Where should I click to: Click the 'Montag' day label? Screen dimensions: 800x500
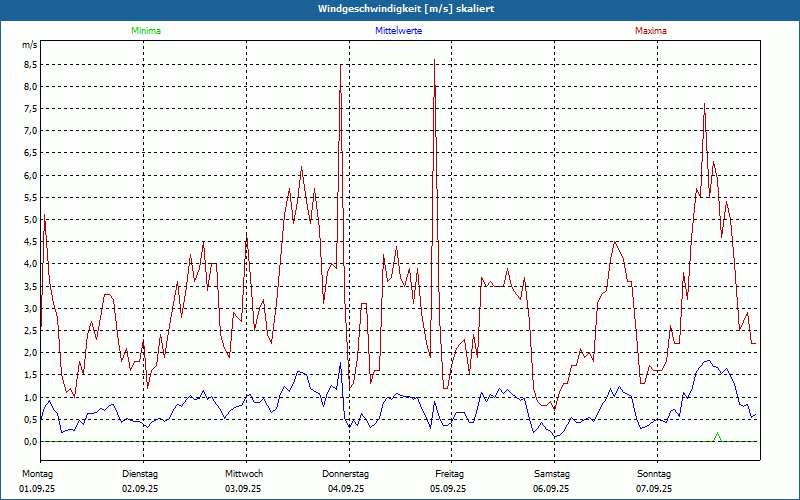point(37,474)
